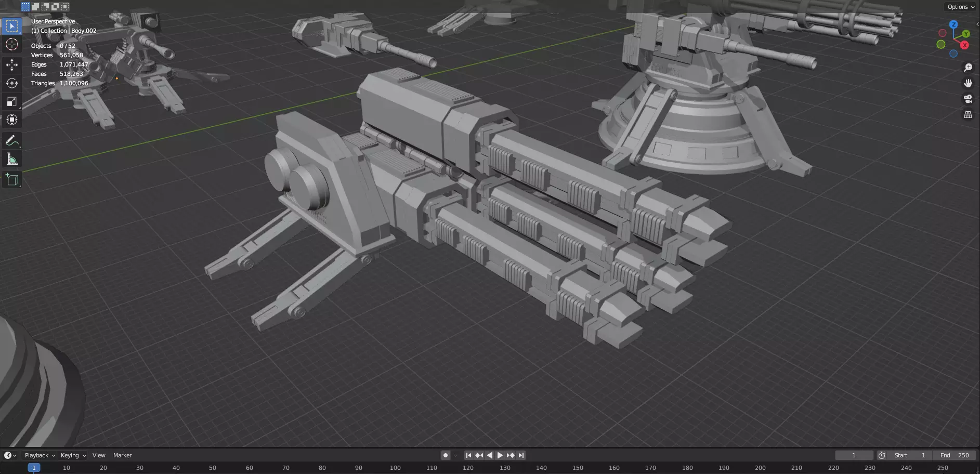This screenshot has width=980, height=474.
Task: Set selection mode to Set (new selection)
Action: tap(25, 7)
